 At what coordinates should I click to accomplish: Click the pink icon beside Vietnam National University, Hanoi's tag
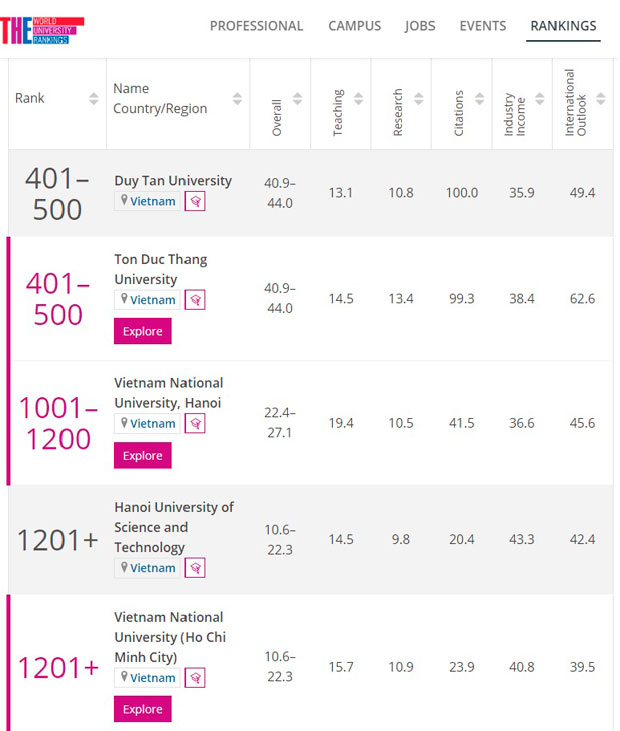tap(195, 423)
